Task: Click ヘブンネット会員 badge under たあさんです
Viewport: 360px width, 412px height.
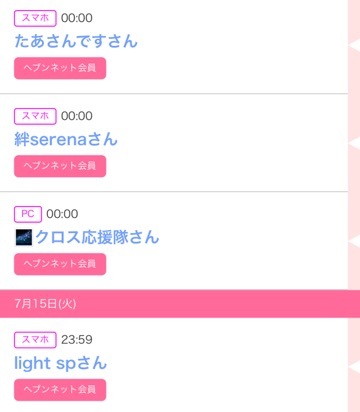Action: click(x=60, y=68)
